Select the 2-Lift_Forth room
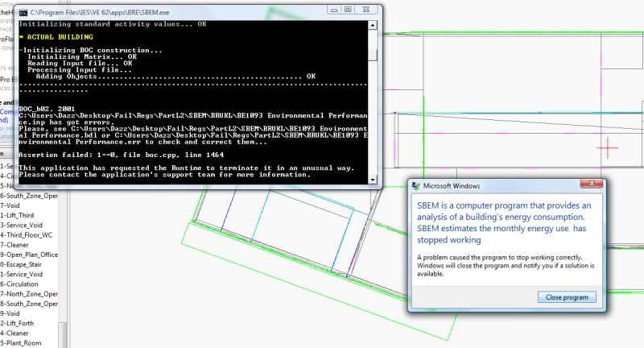 [17, 323]
